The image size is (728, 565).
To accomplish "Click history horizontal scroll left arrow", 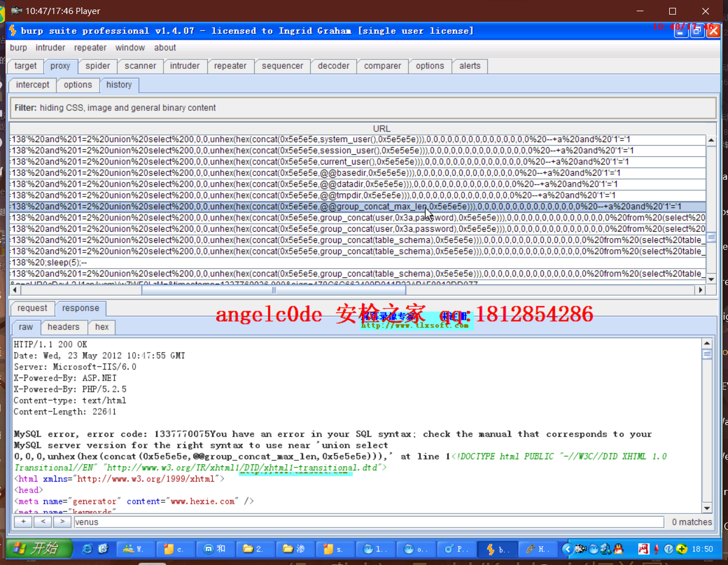I will (x=15, y=290).
